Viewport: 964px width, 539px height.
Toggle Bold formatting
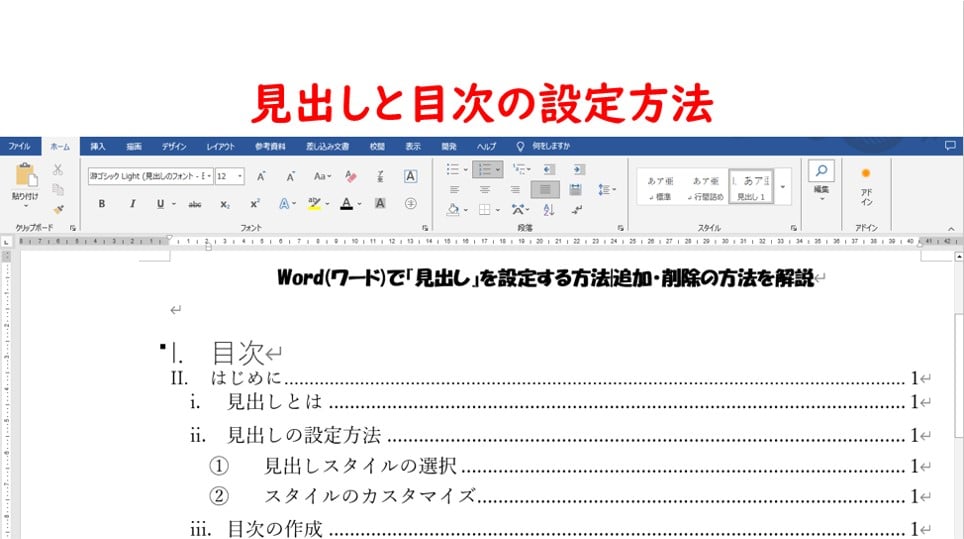101,204
